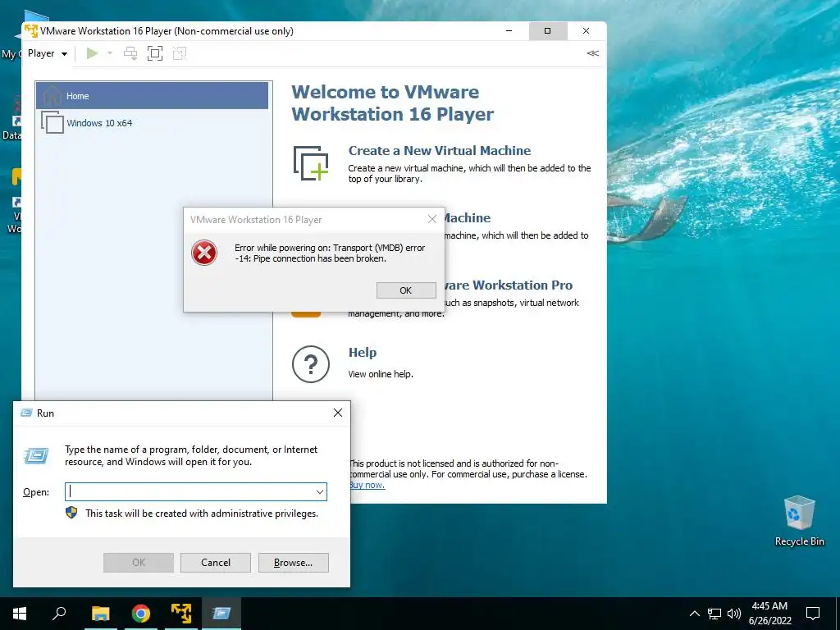Click the Help question mark icon

tap(311, 364)
